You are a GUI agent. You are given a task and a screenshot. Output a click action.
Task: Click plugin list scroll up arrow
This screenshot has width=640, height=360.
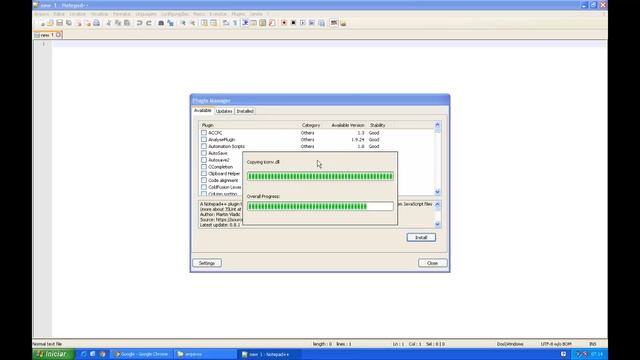437,125
